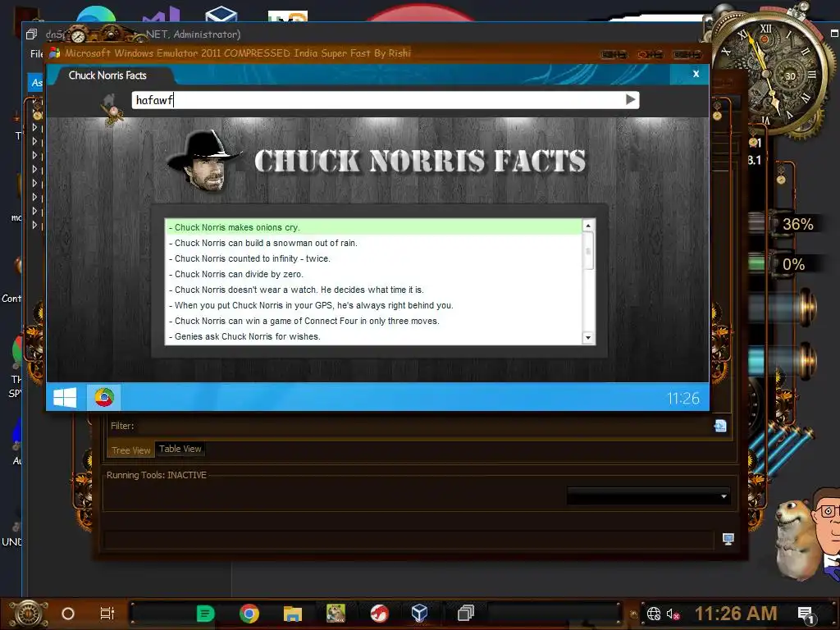The width and height of the screenshot is (840, 630).
Task: Select "Chuck Norris can divide by zero."
Action: (x=373, y=274)
